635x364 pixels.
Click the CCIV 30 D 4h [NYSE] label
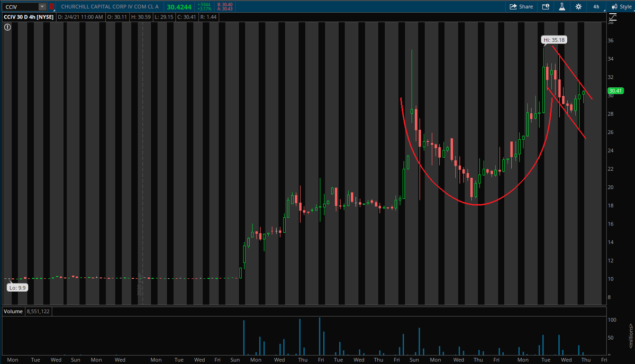point(28,17)
